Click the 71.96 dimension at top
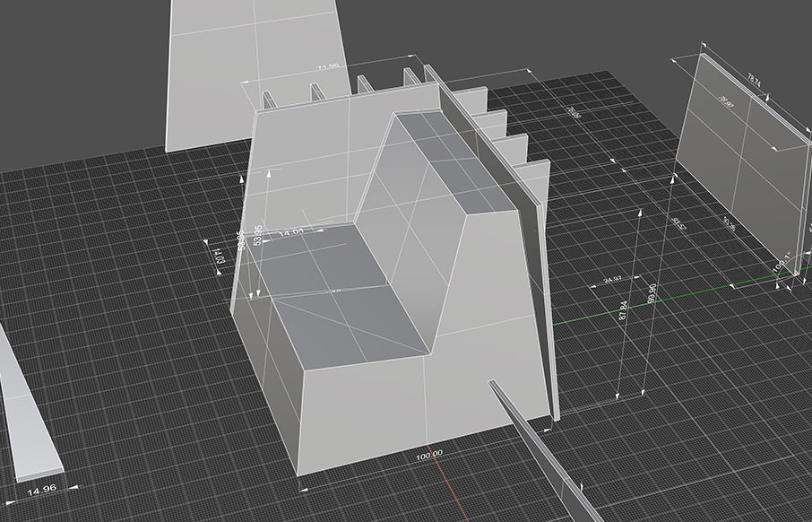This screenshot has width=812, height=522. 328,67
